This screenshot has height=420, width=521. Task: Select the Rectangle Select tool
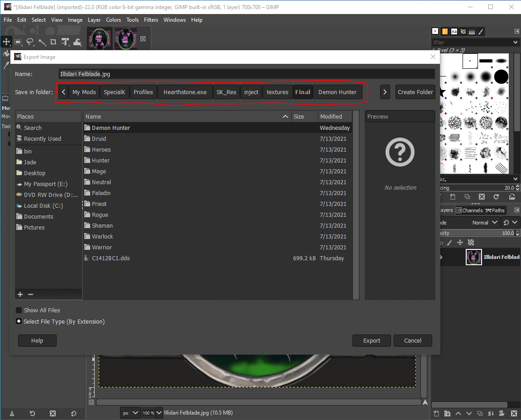click(18, 42)
